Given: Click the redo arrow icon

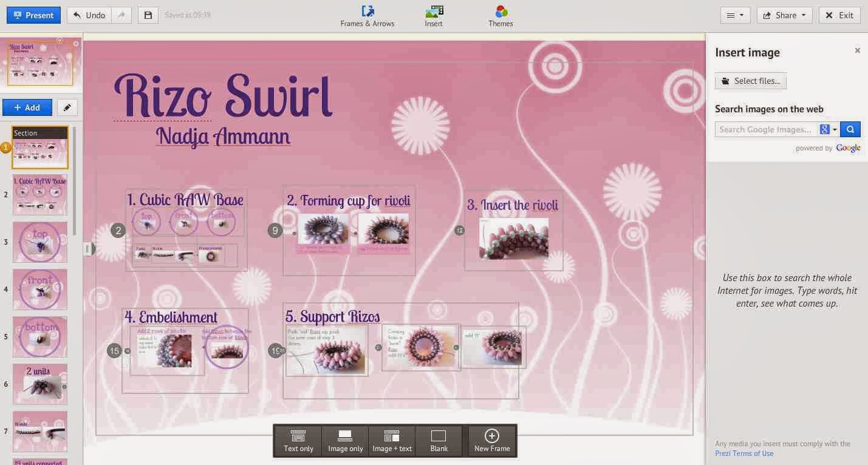Looking at the screenshot, I should [x=121, y=15].
